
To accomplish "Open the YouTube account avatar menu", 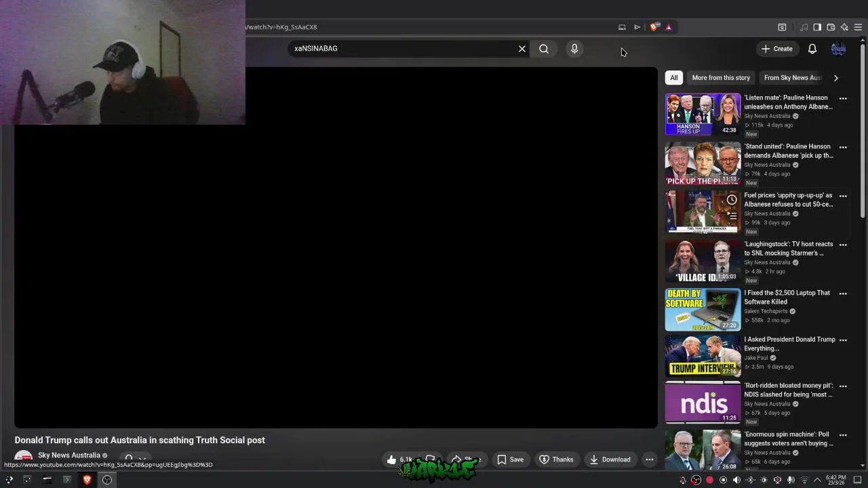I will click(838, 49).
